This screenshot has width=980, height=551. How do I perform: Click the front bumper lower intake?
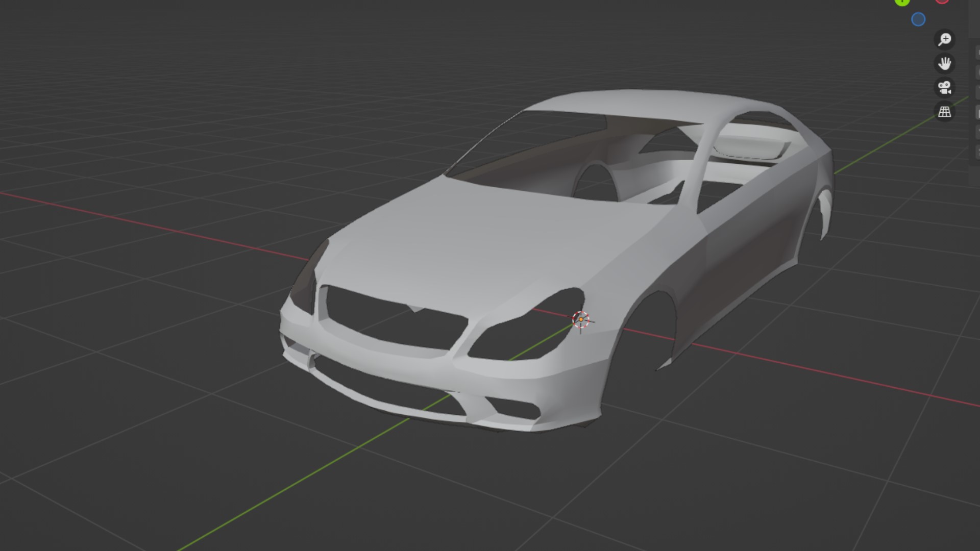coord(388,388)
